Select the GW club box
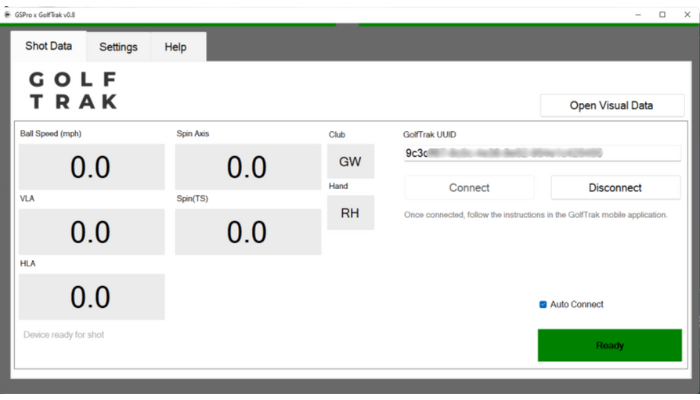 tap(350, 161)
